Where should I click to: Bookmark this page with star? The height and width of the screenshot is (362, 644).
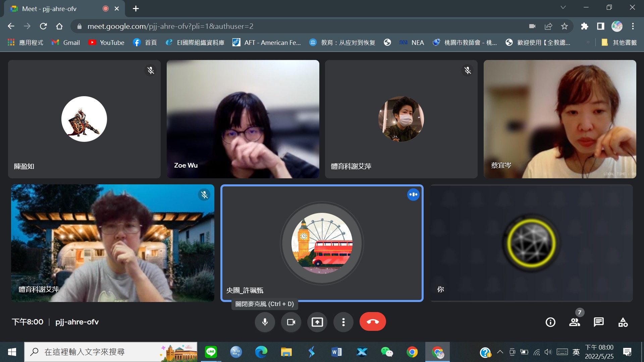565,26
